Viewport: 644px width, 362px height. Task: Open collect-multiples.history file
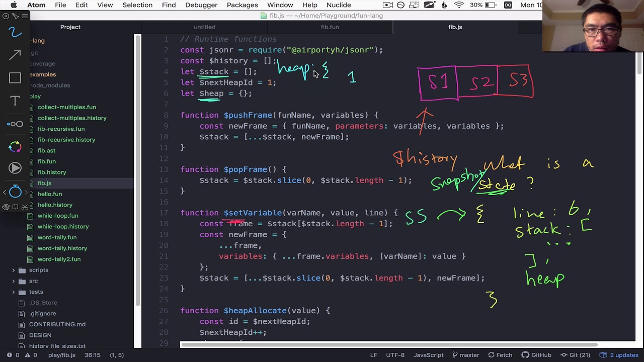(72, 118)
